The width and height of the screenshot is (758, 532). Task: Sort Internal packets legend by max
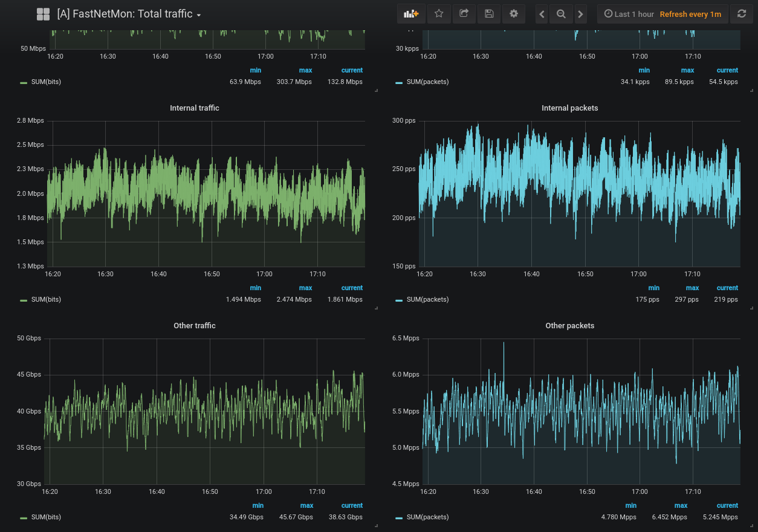(x=692, y=288)
